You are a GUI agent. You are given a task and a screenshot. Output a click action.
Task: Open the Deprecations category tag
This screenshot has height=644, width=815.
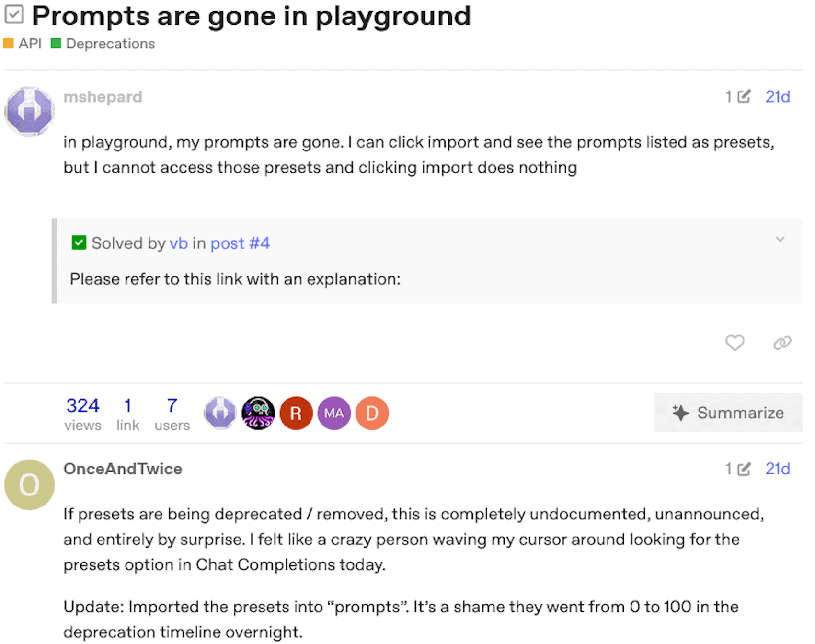tap(103, 44)
